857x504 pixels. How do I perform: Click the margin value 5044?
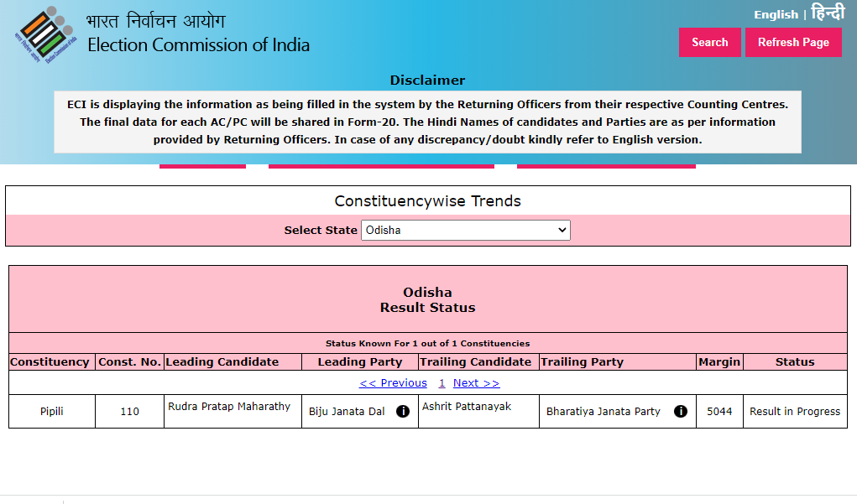[719, 412]
